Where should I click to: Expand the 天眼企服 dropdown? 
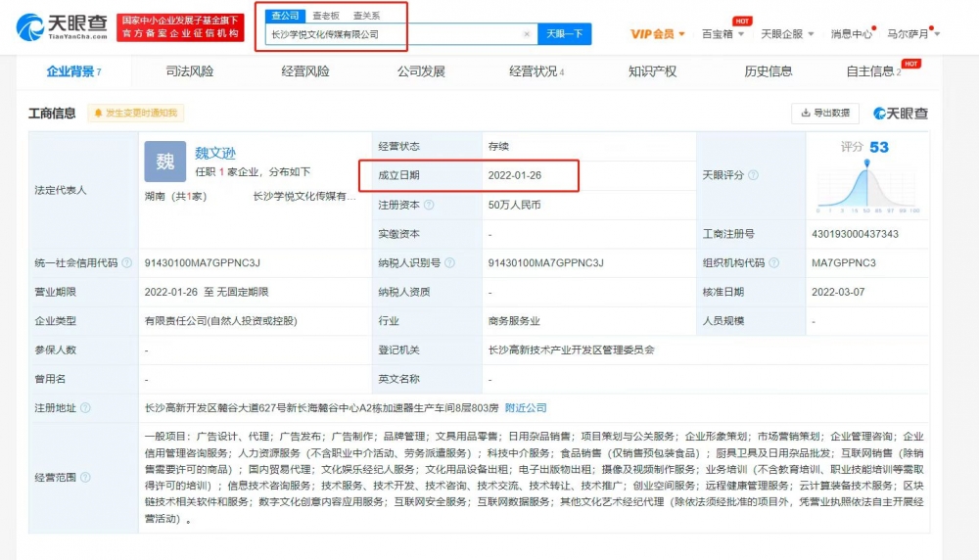[x=786, y=34]
